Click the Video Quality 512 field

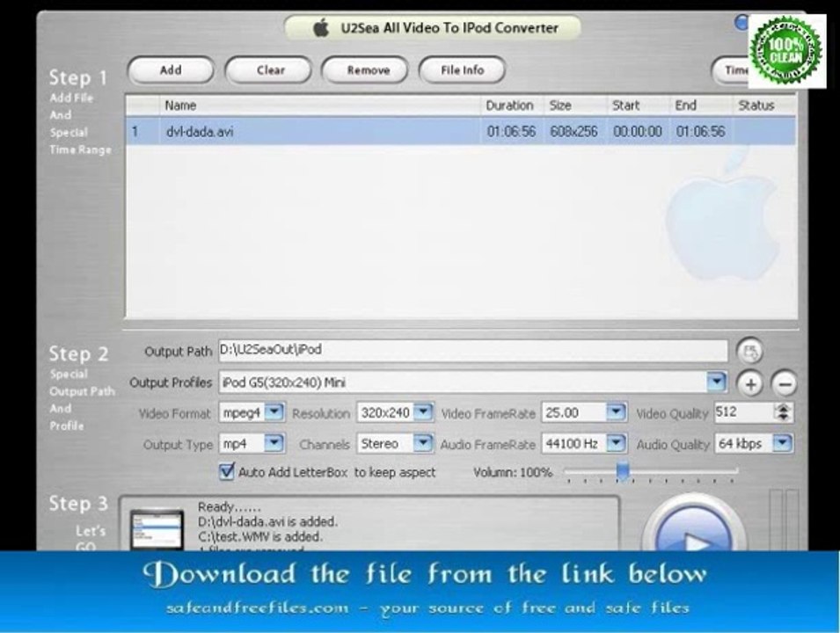(x=745, y=412)
